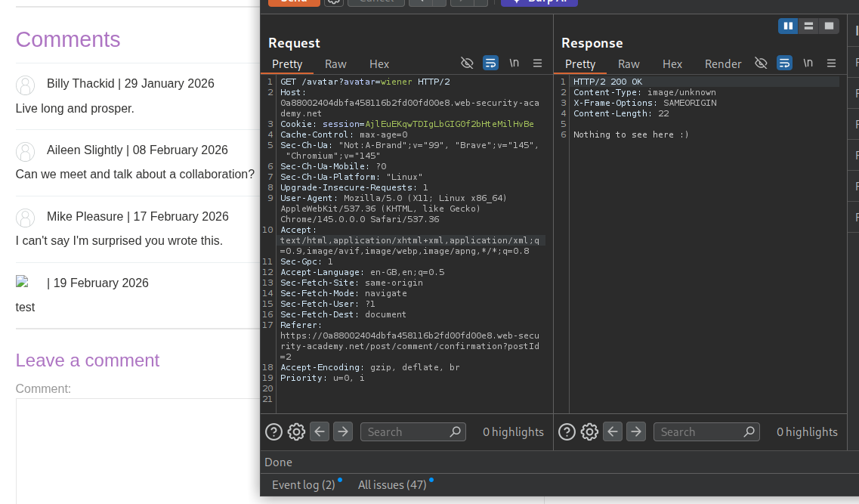Toggle non-printable characters in Request

[x=514, y=63]
